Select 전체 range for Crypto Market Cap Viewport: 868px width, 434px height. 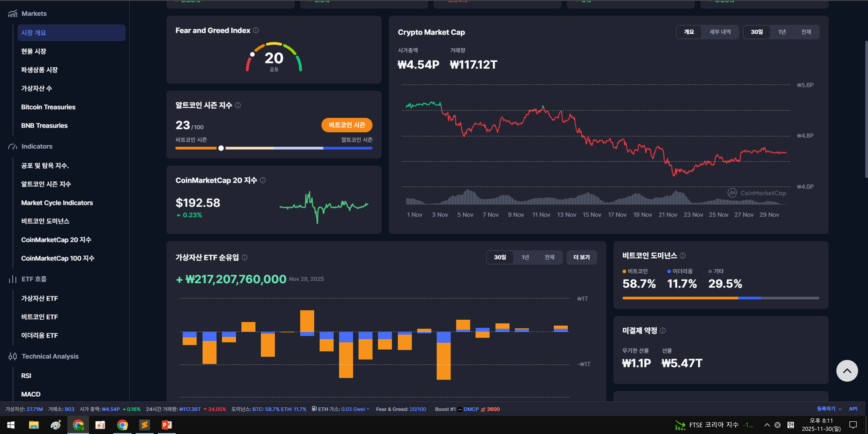(x=806, y=32)
